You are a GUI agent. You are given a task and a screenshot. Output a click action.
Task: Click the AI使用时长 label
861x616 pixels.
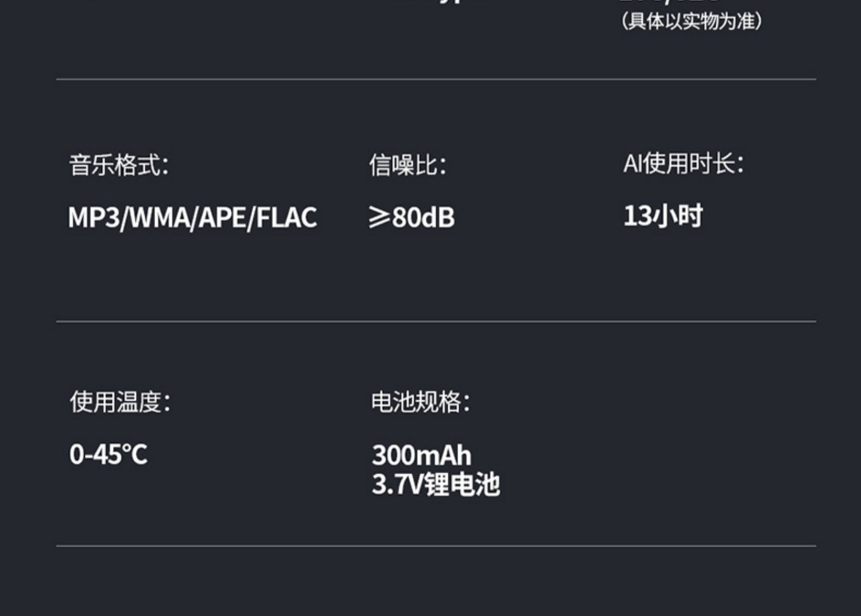(684, 164)
